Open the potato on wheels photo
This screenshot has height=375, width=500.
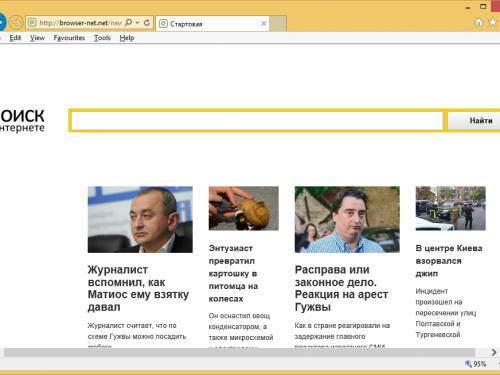click(244, 208)
